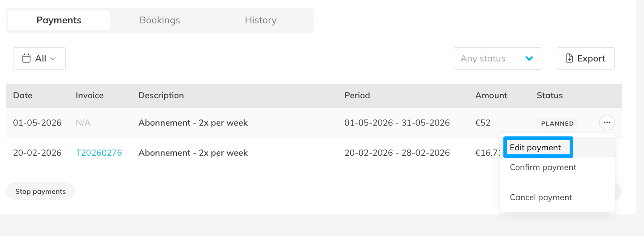Screen dimensions: 644x236
Task: Switch to the Payments tab
Action: pyautogui.click(x=59, y=20)
